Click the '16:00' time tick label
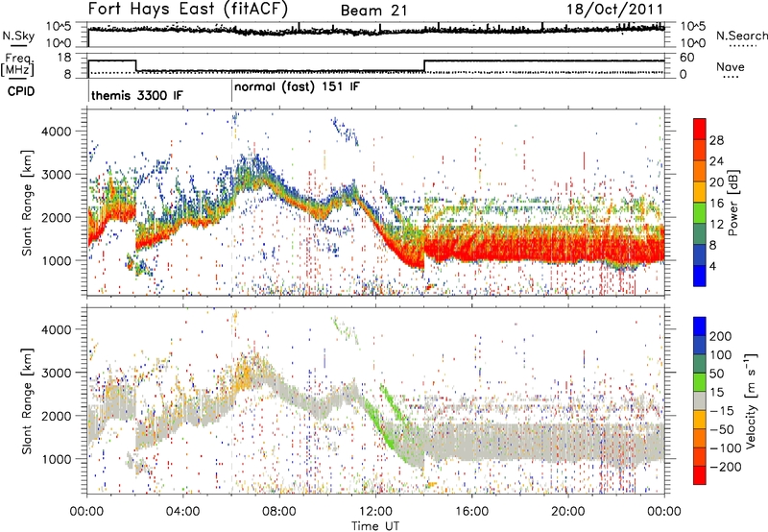 point(471,512)
